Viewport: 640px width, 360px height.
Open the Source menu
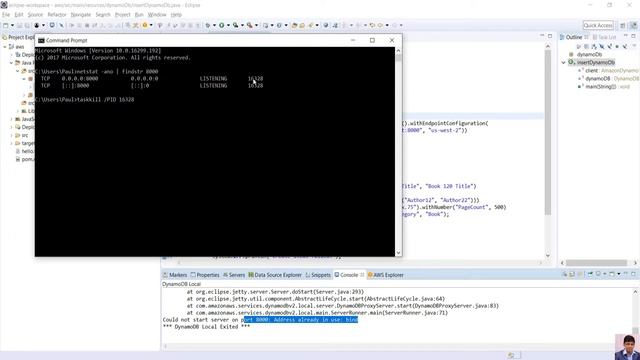pos(35,15)
